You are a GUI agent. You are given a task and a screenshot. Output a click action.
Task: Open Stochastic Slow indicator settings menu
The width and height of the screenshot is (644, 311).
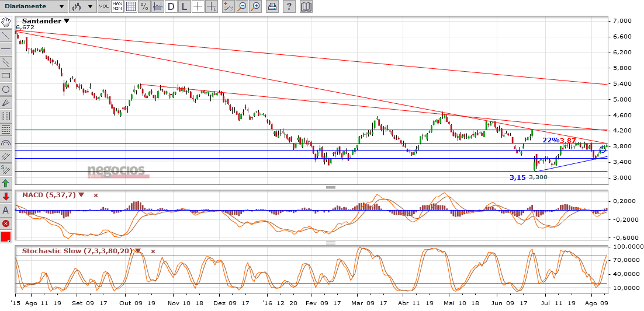click(x=138, y=251)
